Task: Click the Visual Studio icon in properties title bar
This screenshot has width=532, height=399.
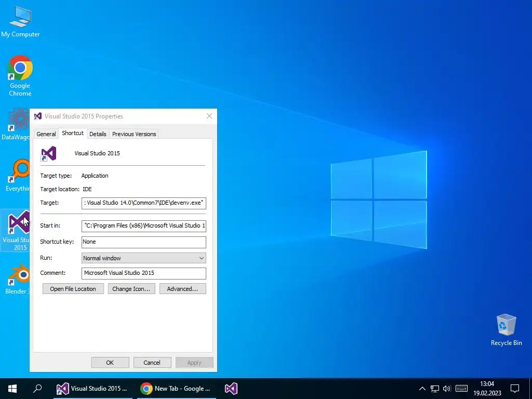Action: 37,116
